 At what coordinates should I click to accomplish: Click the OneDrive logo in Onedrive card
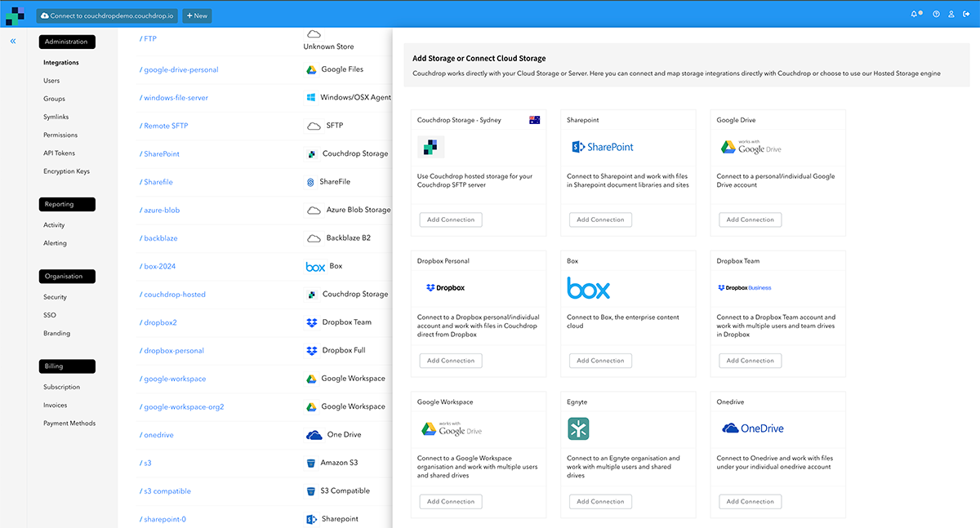coord(752,428)
